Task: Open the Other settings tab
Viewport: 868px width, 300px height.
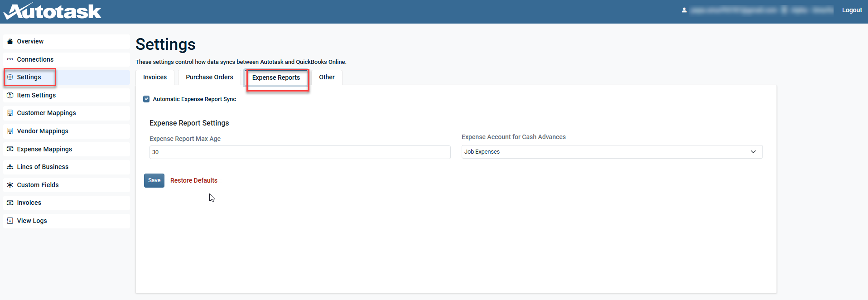Action: pos(327,77)
